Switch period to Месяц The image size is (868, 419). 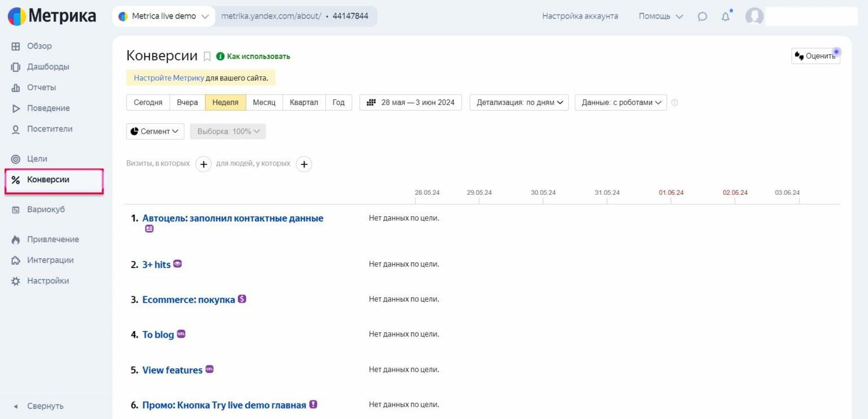pos(264,102)
